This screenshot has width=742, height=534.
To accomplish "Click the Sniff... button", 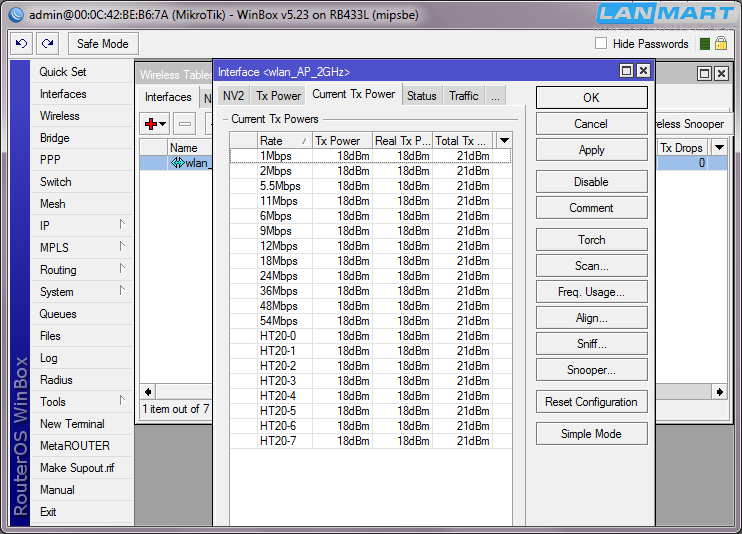I will [x=591, y=344].
